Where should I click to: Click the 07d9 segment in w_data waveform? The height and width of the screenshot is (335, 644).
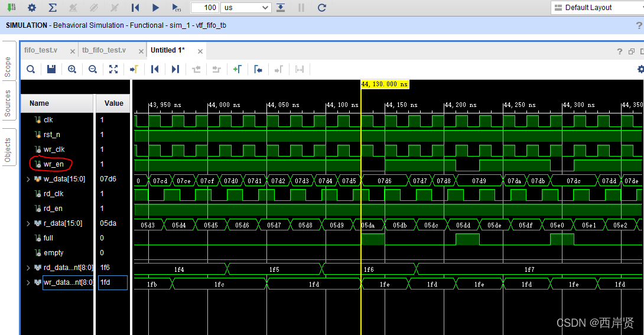[479, 181]
